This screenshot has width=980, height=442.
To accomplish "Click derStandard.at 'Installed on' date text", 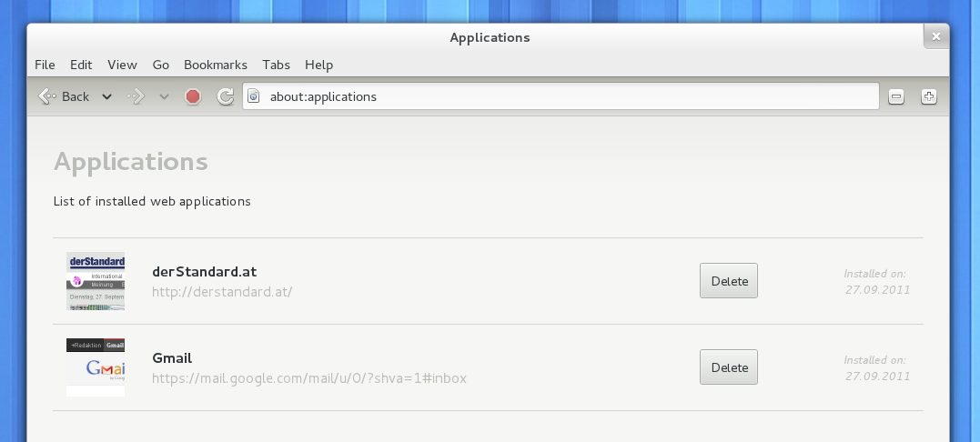I will [876, 282].
